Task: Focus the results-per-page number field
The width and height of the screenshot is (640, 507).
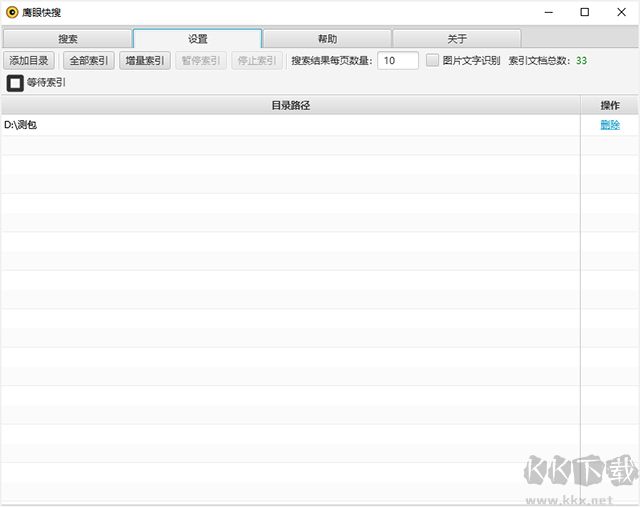Action: tap(398, 60)
